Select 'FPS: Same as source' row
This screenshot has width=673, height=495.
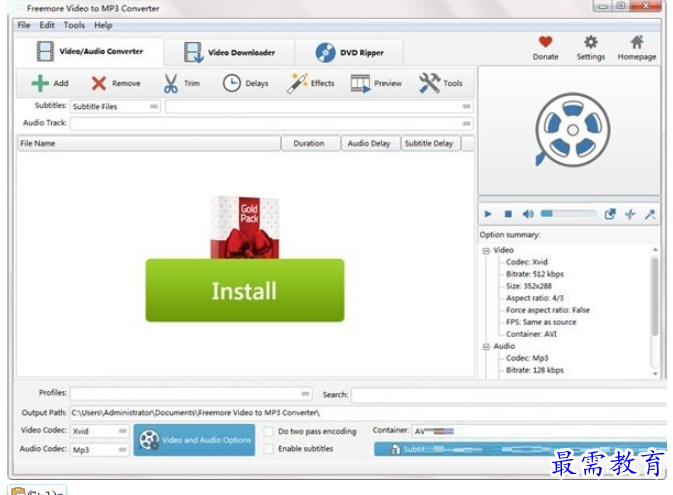click(541, 322)
